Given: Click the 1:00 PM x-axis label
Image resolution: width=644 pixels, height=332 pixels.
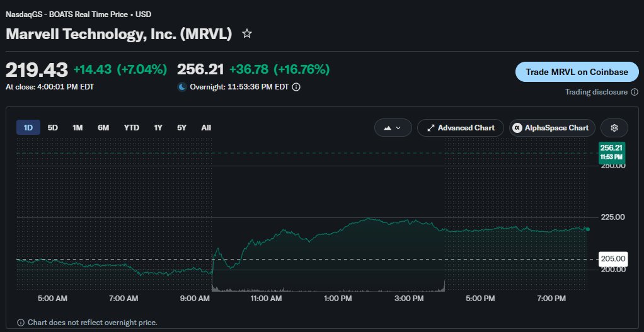Looking at the screenshot, I should pyautogui.click(x=338, y=299).
